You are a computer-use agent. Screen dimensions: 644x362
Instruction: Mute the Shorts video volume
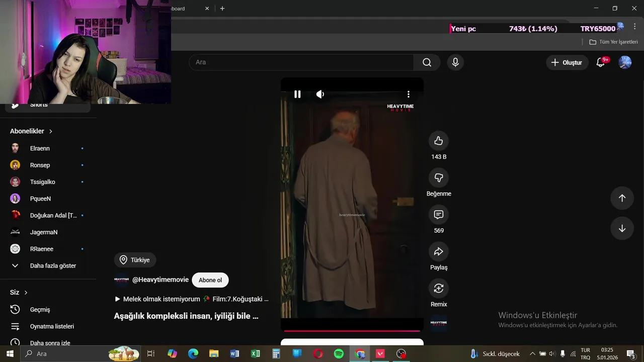pyautogui.click(x=320, y=94)
